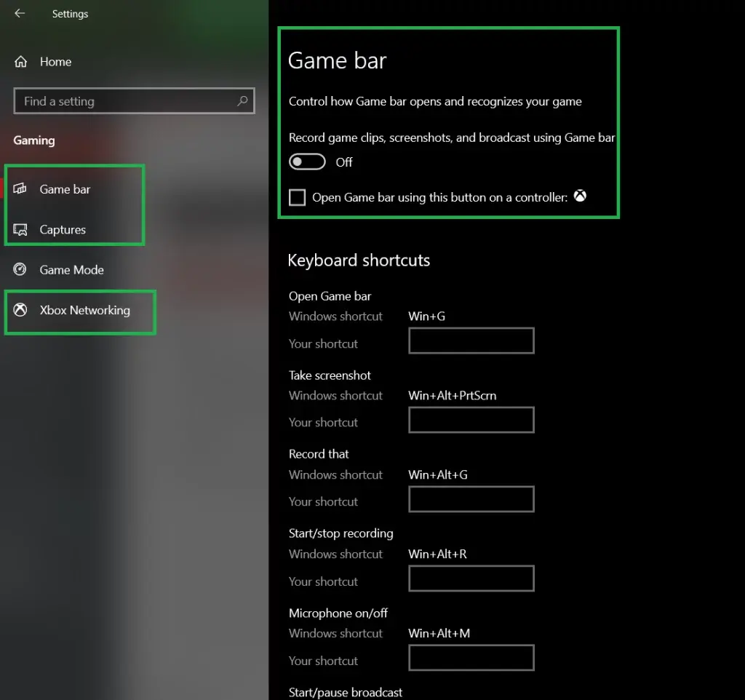Click the Start/stop recording label
Image resolution: width=745 pixels, height=700 pixels.
(341, 533)
